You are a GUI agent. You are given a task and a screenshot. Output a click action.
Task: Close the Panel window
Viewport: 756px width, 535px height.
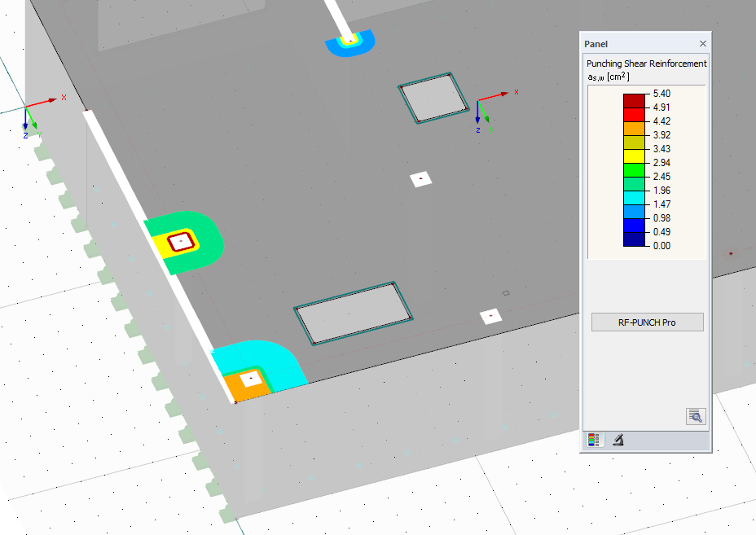tap(702, 43)
